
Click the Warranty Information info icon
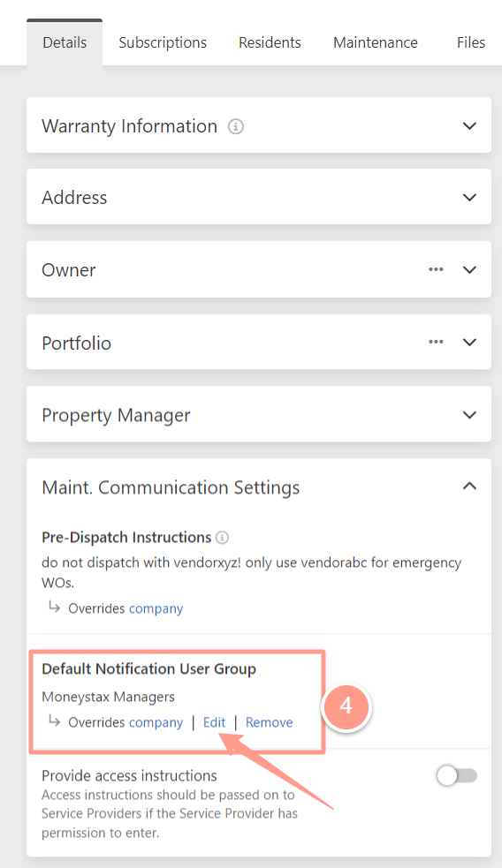click(x=235, y=127)
